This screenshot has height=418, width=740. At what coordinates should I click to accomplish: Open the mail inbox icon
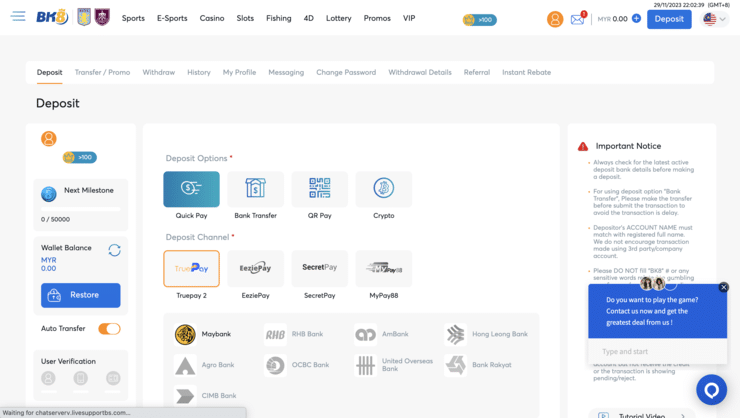click(x=578, y=19)
